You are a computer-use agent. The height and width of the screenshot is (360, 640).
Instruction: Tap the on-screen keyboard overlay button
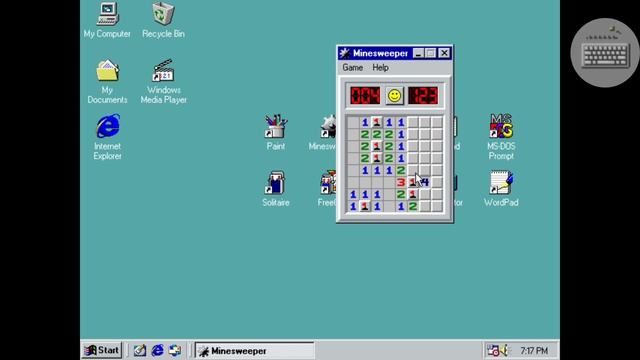[x=605, y=53]
